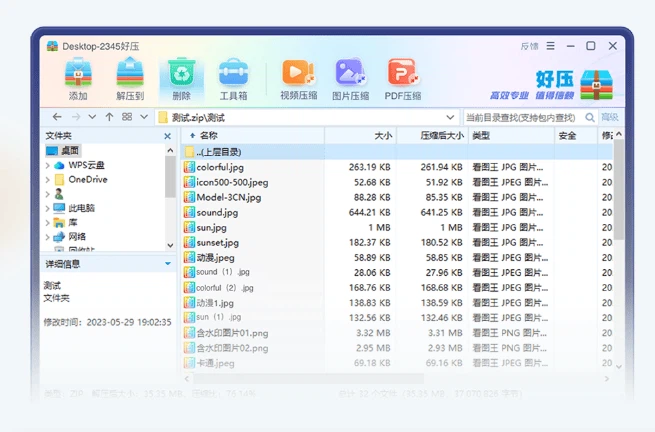Go up one directory with up arrow
655x432 pixels.
(109, 117)
